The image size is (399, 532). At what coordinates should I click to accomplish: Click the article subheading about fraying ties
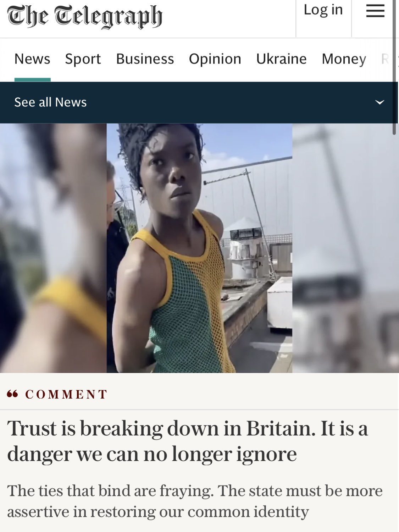195,501
